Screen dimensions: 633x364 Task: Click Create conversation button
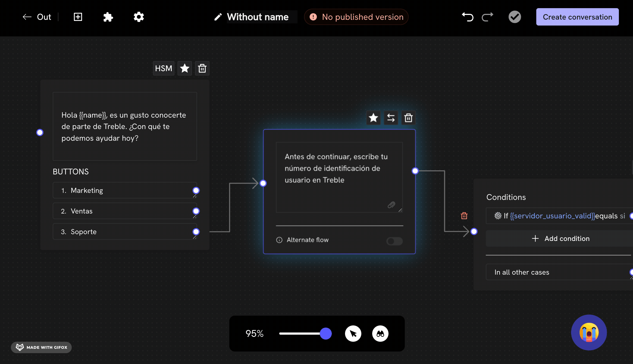(577, 17)
